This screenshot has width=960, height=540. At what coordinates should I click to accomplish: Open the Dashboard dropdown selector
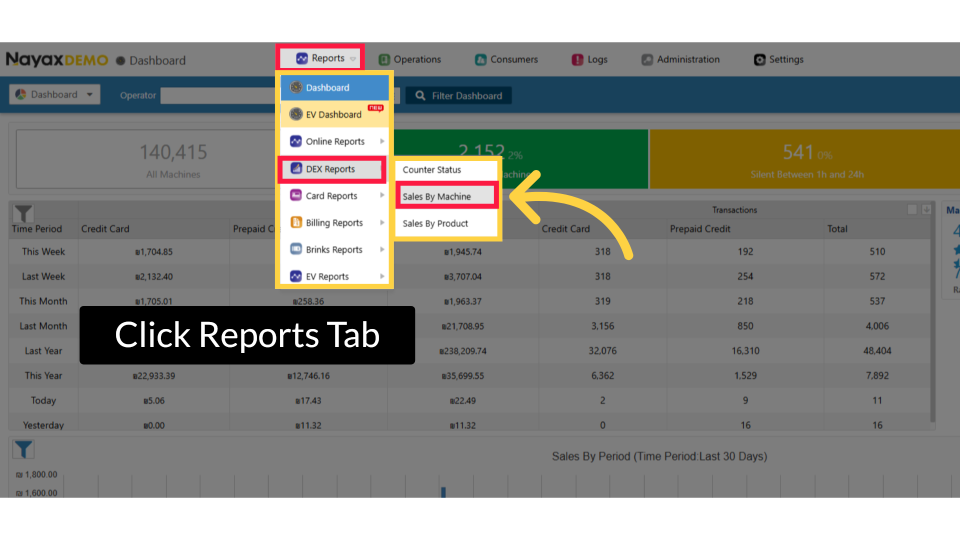(54, 94)
